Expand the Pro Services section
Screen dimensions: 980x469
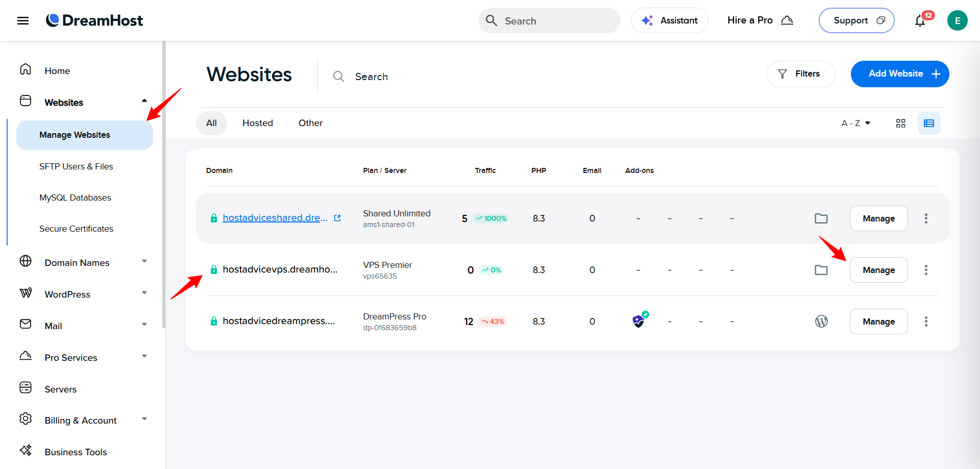pos(144,356)
